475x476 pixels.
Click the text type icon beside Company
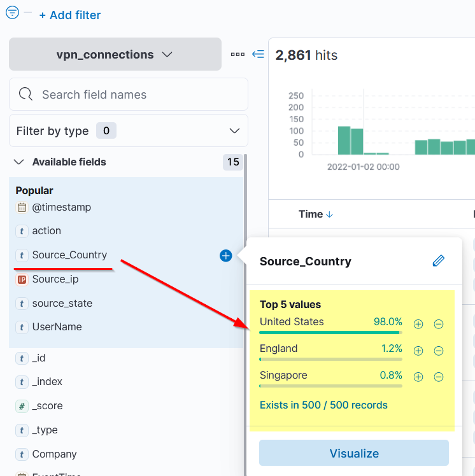tap(22, 454)
